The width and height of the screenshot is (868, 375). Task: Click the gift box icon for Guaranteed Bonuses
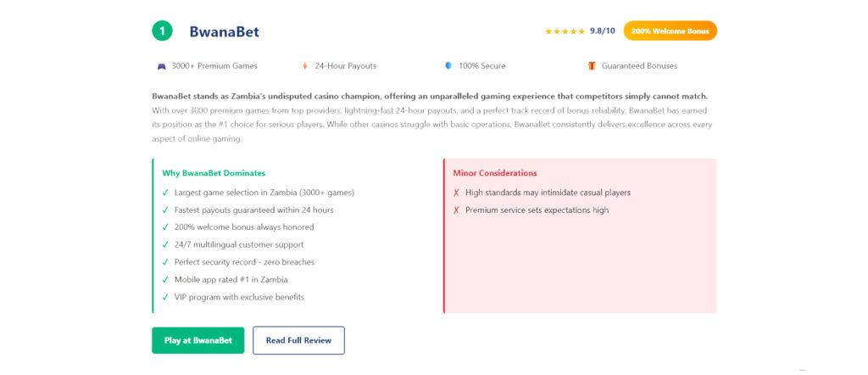[592, 66]
